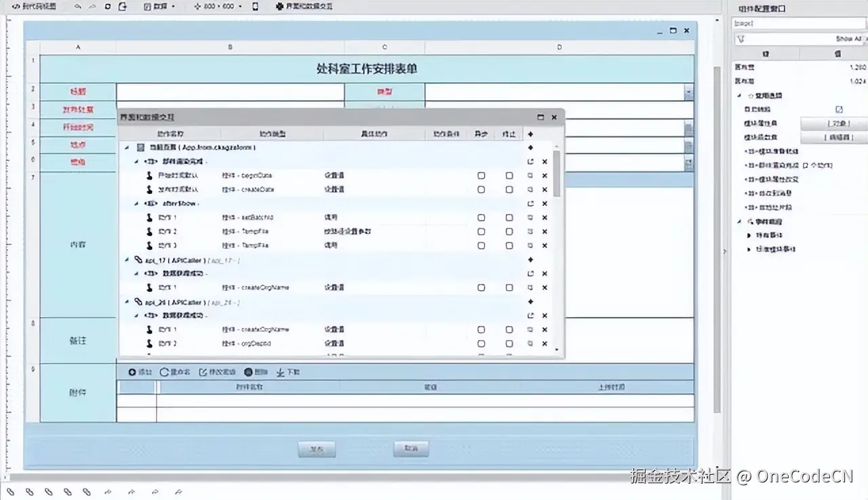Collapse the 数据获取成功 node under api_17
The width and height of the screenshot is (868, 500).
tap(136, 274)
